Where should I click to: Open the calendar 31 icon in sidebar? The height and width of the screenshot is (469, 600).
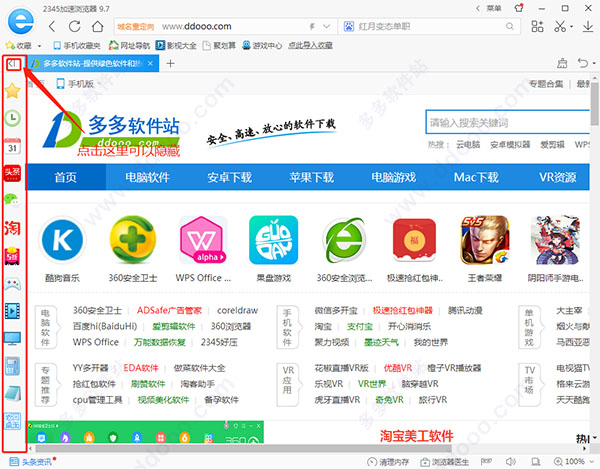point(13,146)
